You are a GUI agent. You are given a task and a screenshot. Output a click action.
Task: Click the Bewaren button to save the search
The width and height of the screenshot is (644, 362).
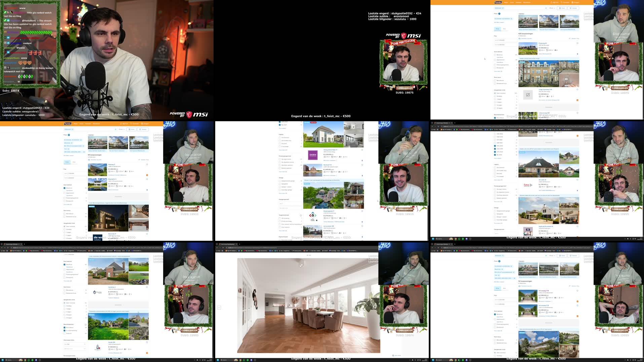[573, 8]
